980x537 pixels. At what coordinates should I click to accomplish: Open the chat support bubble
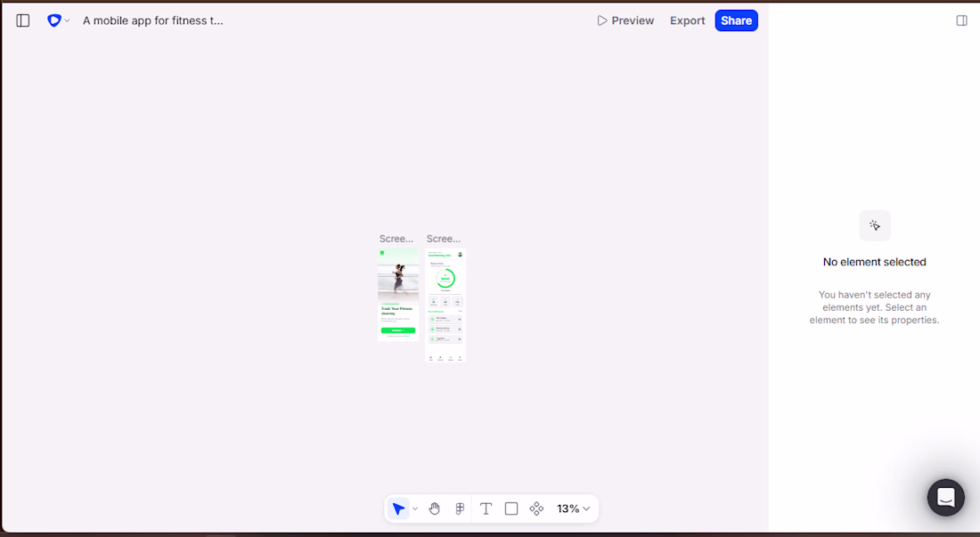[945, 498]
